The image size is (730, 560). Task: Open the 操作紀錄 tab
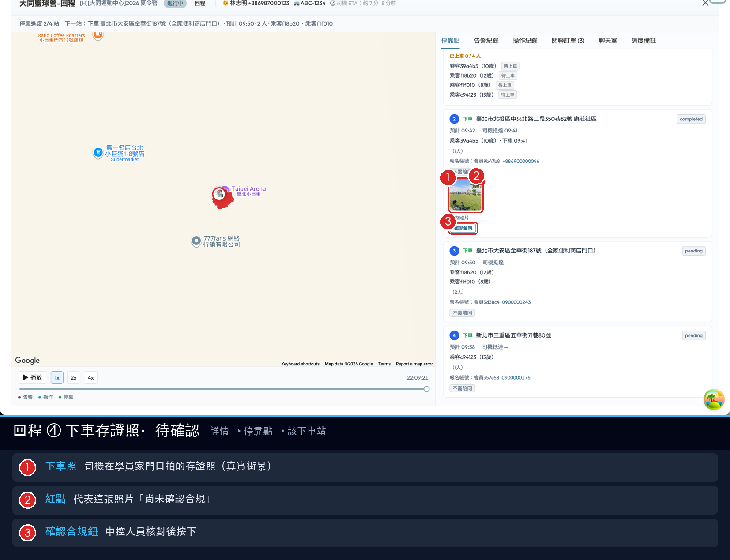(x=525, y=41)
